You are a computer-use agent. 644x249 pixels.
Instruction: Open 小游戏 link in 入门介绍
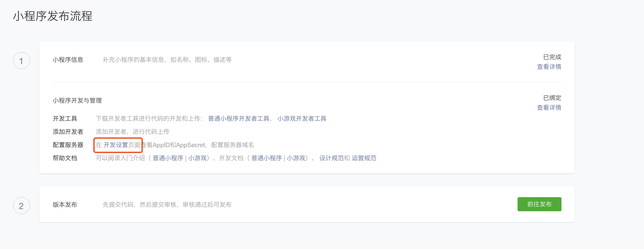197,158
